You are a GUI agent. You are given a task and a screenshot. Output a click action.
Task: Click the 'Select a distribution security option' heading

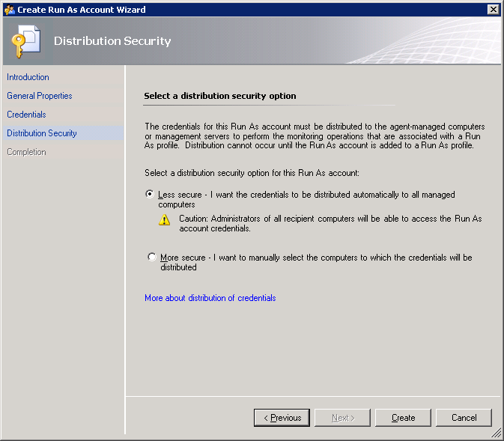tap(220, 96)
